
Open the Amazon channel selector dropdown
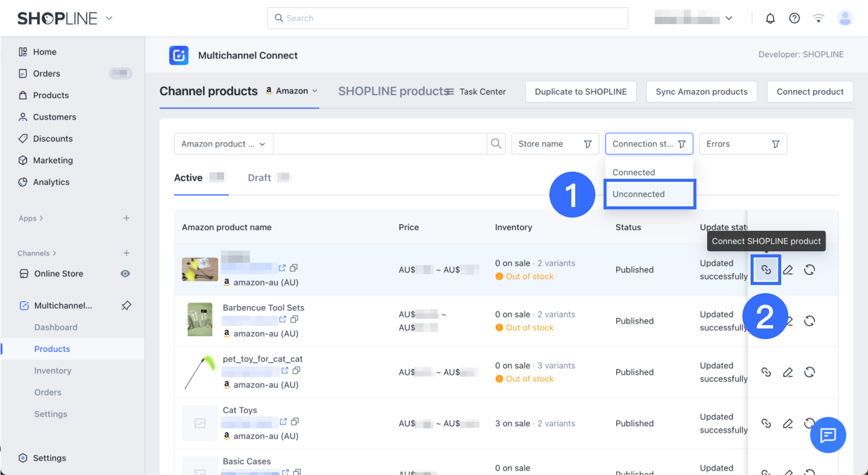pyautogui.click(x=292, y=91)
